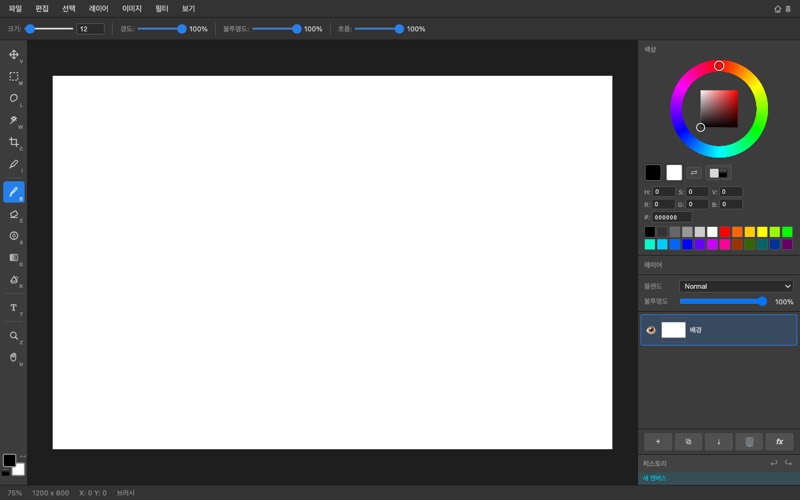Viewport: 800px width, 500px height.
Task: Select the Magic Wand tool
Action: coord(14,120)
